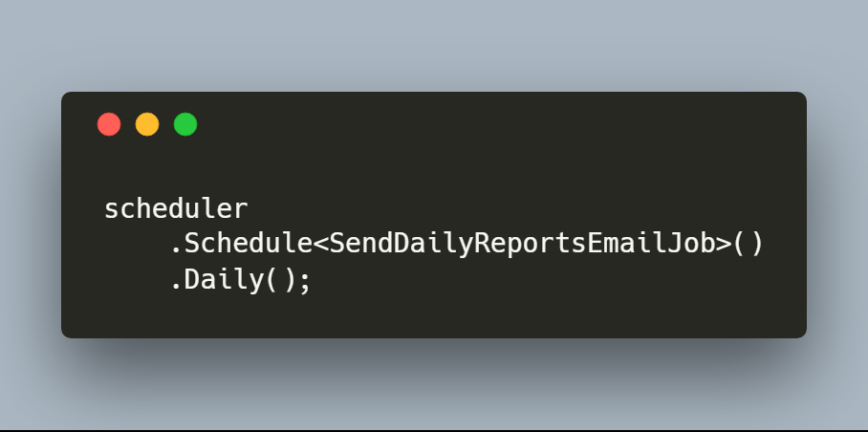Click the closing parenthesis after Daily
This screenshot has height=432, width=868.
289,280
